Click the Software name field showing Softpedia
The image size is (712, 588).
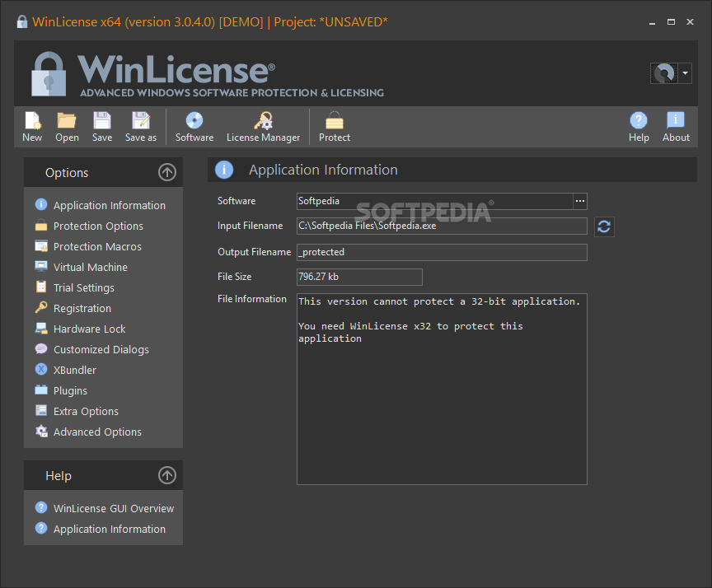[x=434, y=201]
